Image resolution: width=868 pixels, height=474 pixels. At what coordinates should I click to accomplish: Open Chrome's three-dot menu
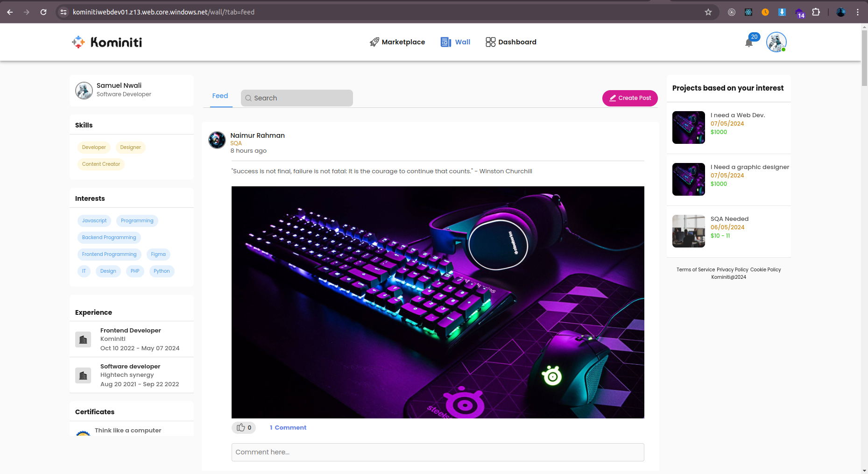coord(858,12)
